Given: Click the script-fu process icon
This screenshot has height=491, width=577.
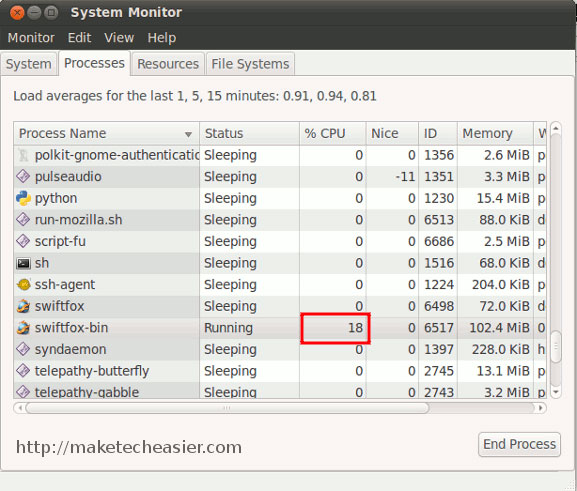Looking at the screenshot, I should click(23, 241).
